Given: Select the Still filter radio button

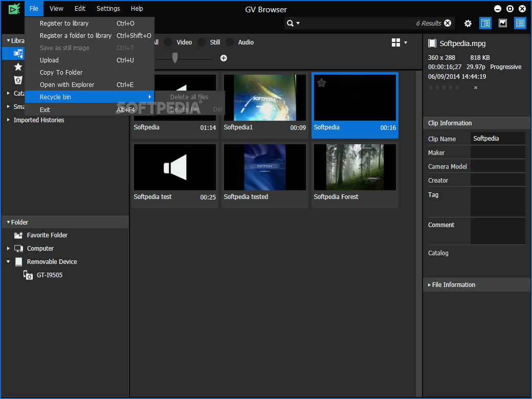Looking at the screenshot, I should coord(202,42).
